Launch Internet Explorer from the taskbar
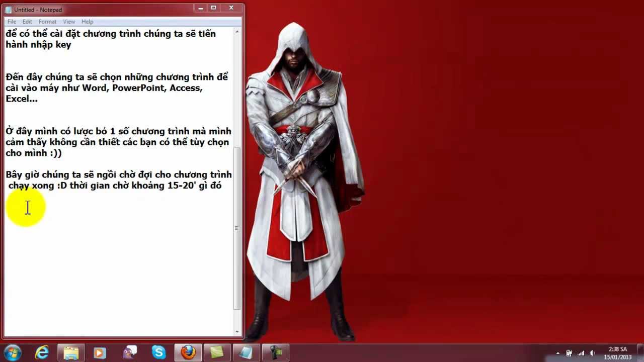Screen dimensions: 644x362 42,352
